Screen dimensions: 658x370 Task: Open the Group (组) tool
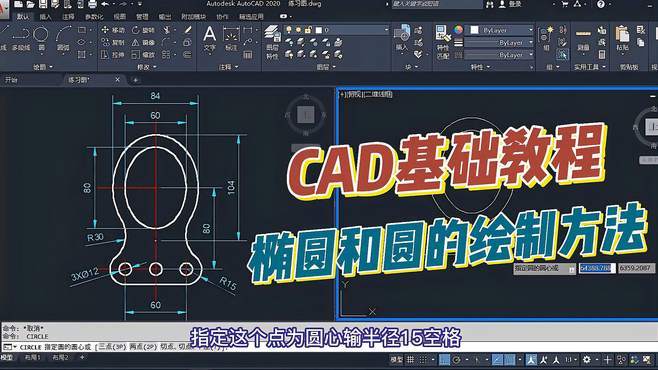coord(547,39)
